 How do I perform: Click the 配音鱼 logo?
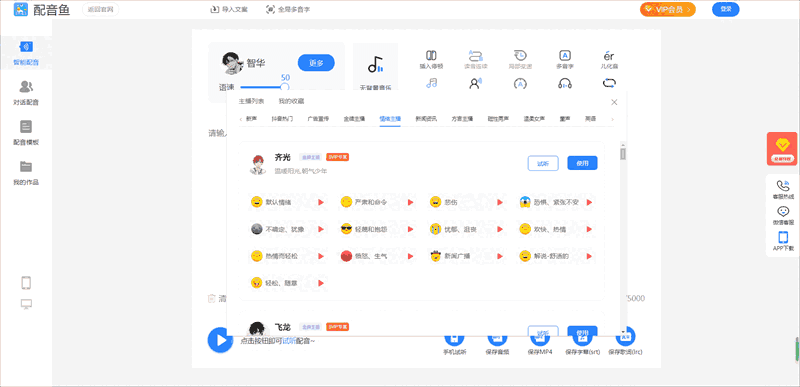tap(42, 9)
